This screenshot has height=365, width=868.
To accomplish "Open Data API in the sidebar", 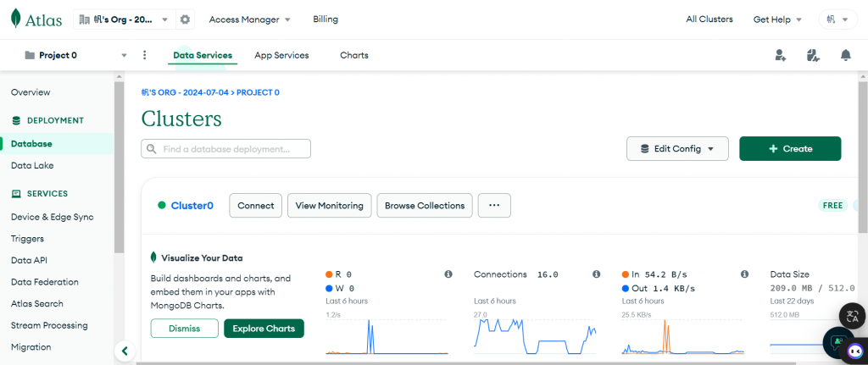I will tap(30, 261).
